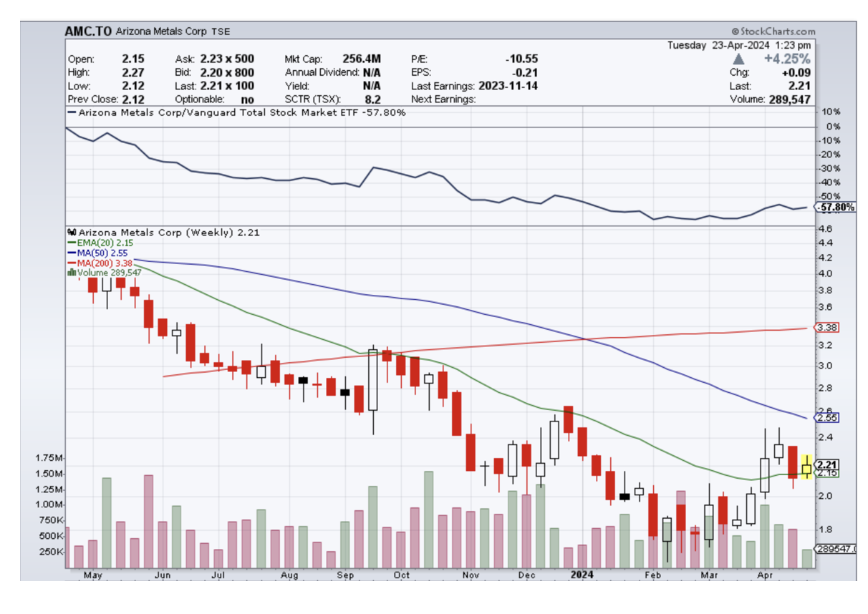Viewport: 868px width, 614px height.
Task: Click the 2.21 last price tag on right axis
Action: pyautogui.click(x=827, y=464)
